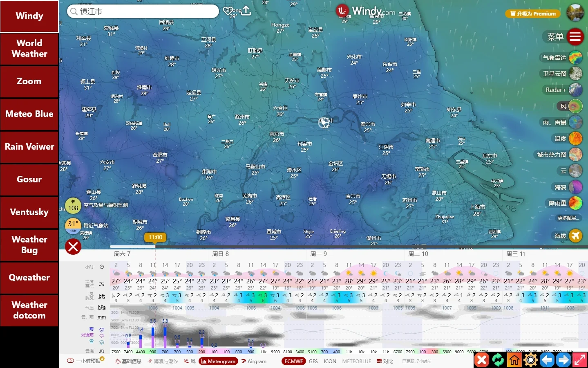Toggle the hour clock format icon
The height and width of the screenshot is (368, 588).
102,267
